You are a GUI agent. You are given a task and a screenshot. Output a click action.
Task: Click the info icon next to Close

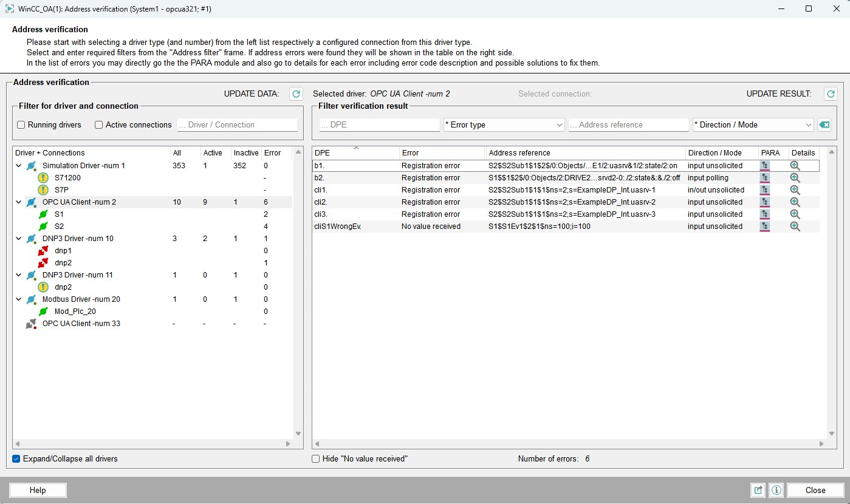tap(776, 490)
